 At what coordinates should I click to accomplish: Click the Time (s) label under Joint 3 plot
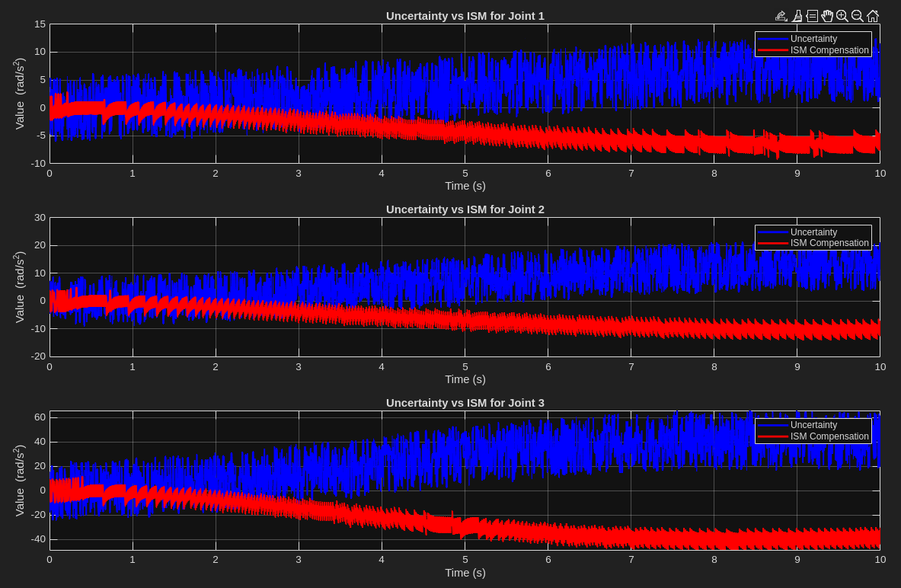465,573
